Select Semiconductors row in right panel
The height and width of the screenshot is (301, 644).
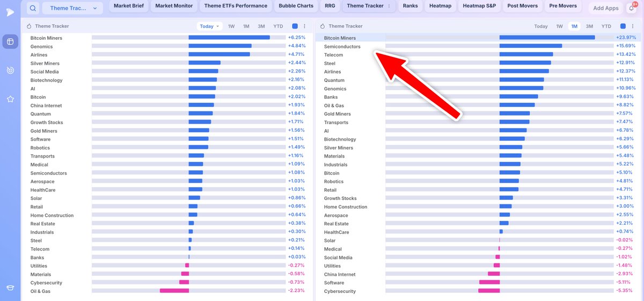[x=478, y=46]
